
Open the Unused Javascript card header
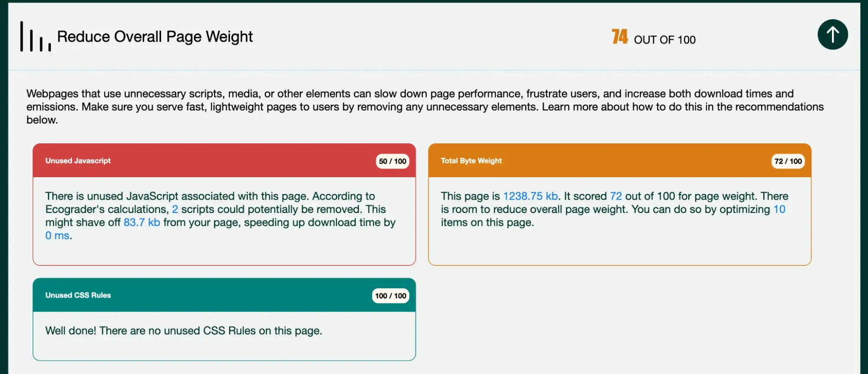pos(224,161)
